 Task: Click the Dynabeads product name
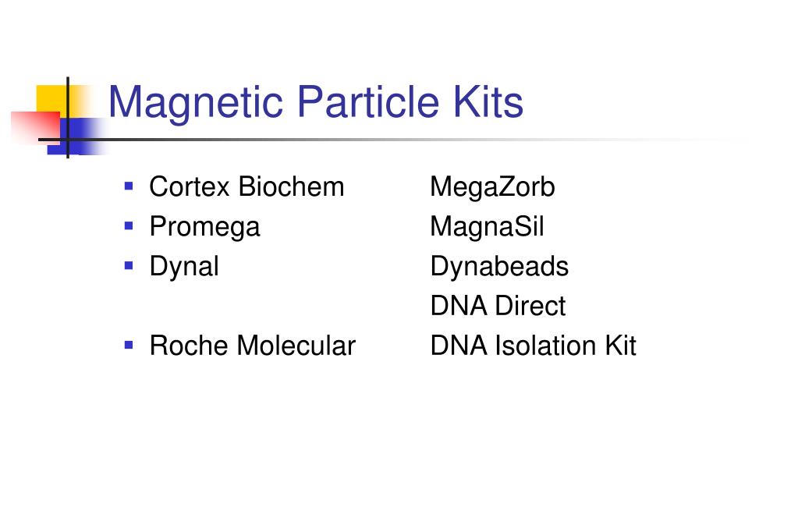pyautogui.click(x=499, y=267)
